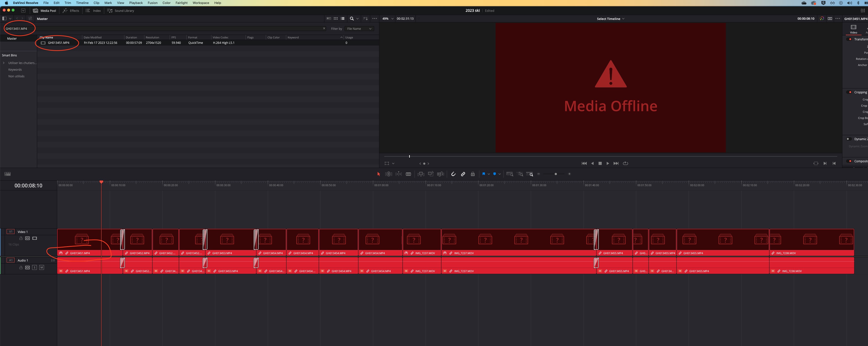Open the marker color dropdown arrow

coord(499,174)
